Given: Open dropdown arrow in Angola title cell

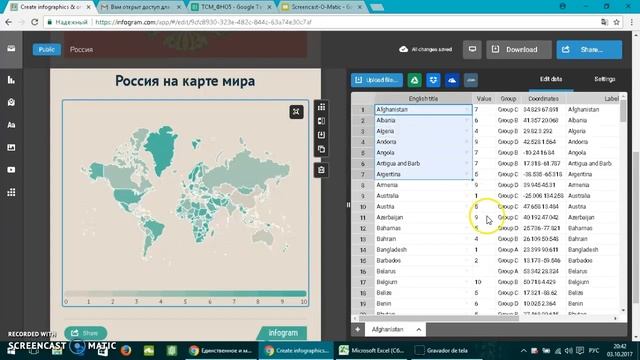Looking at the screenshot, I should pyautogui.click(x=467, y=153).
